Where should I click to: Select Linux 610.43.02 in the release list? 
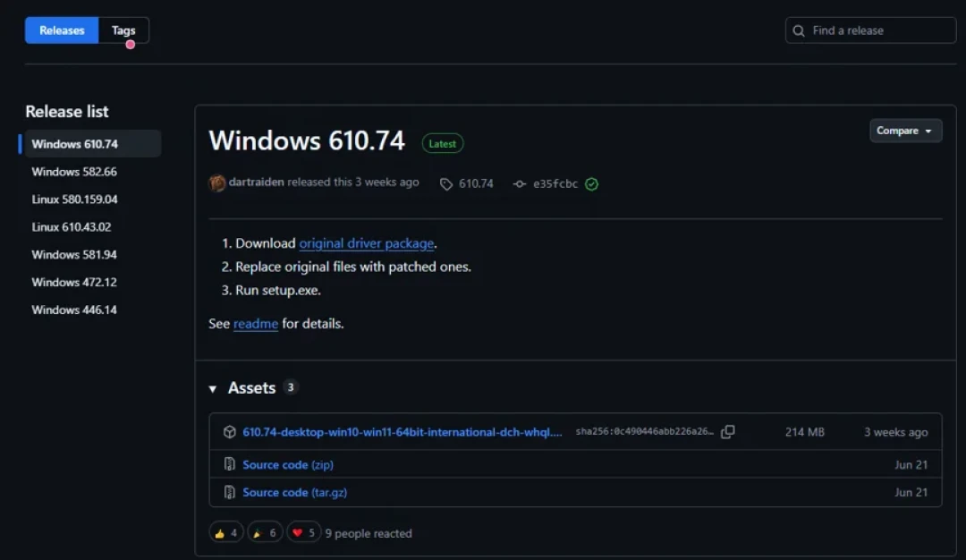click(72, 227)
